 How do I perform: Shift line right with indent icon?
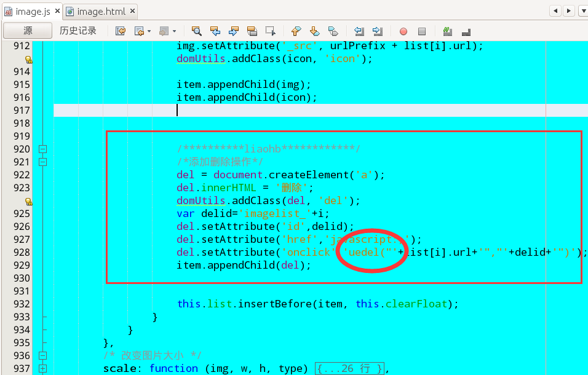point(378,31)
